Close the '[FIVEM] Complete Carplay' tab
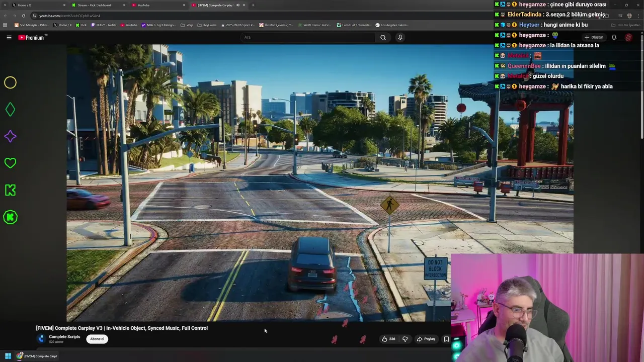The image size is (644, 362). pyautogui.click(x=244, y=5)
